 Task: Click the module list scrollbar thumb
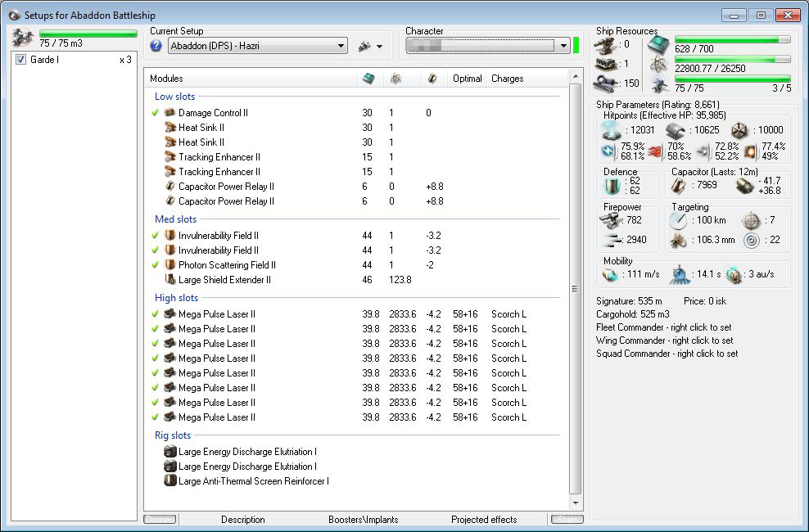(576, 289)
